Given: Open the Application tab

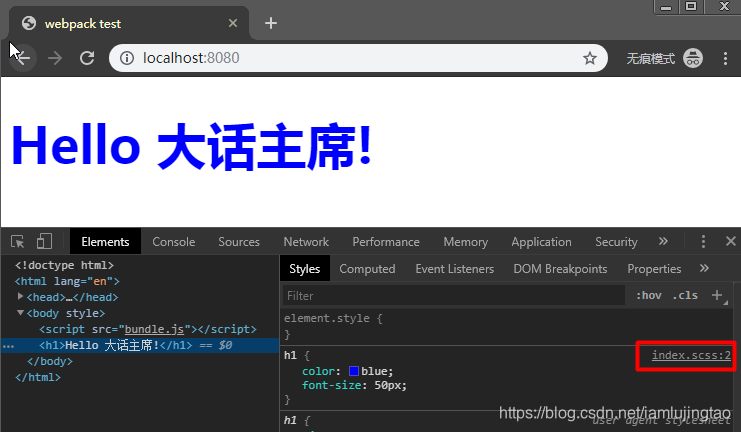Looking at the screenshot, I should click(541, 242).
